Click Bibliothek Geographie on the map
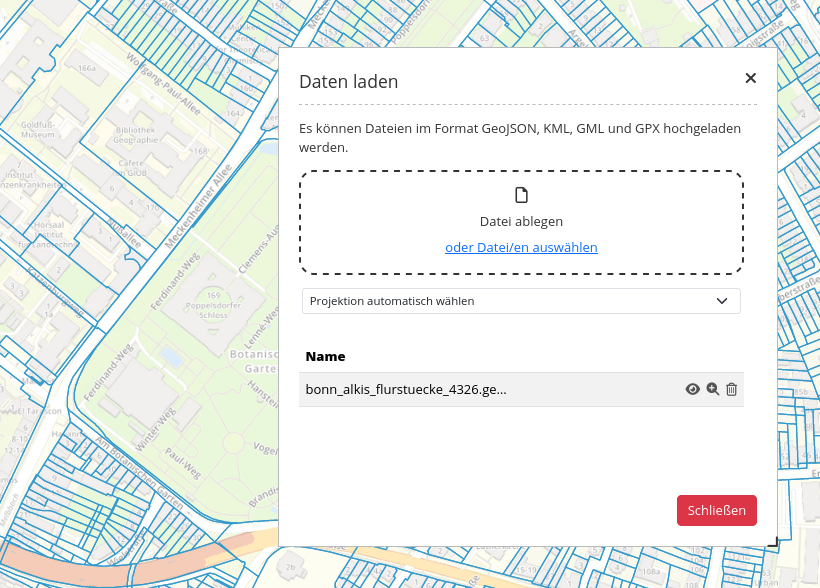The width and height of the screenshot is (820, 588). (134, 135)
